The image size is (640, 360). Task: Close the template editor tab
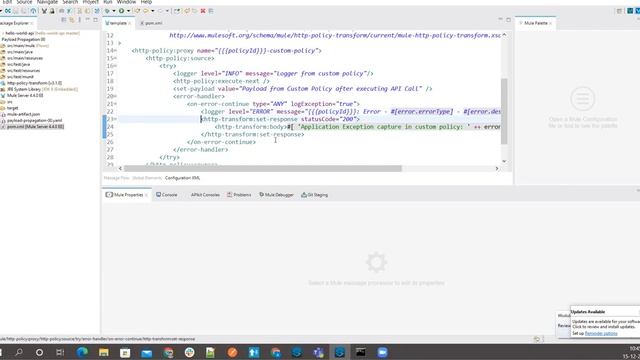130,23
